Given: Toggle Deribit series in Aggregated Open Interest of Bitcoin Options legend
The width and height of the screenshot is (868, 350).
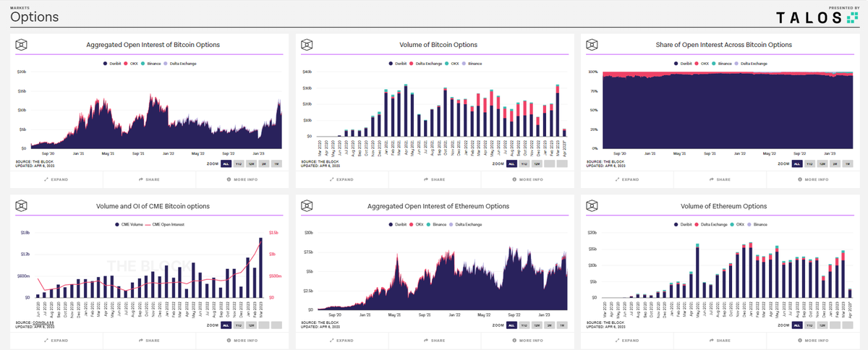Looking at the screenshot, I should [112, 64].
